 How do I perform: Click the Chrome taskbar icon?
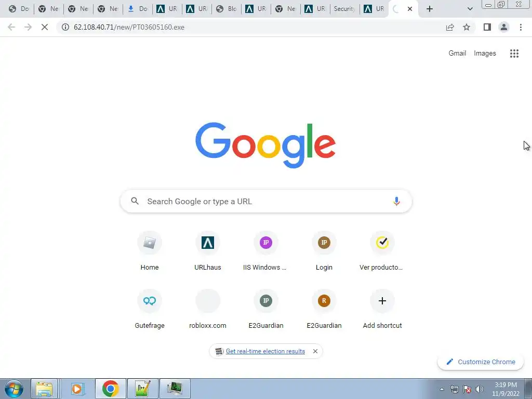click(110, 389)
